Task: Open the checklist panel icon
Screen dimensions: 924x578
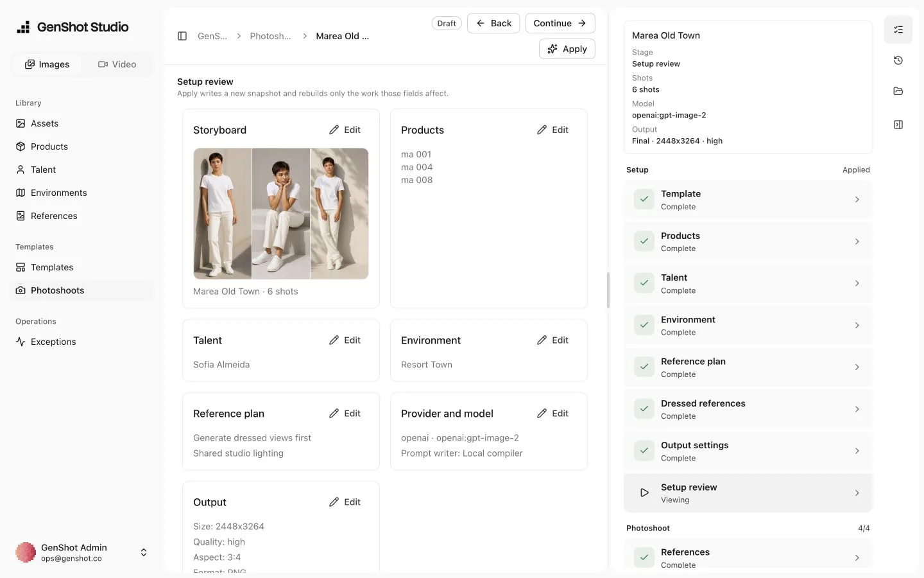Action: pyautogui.click(x=898, y=30)
